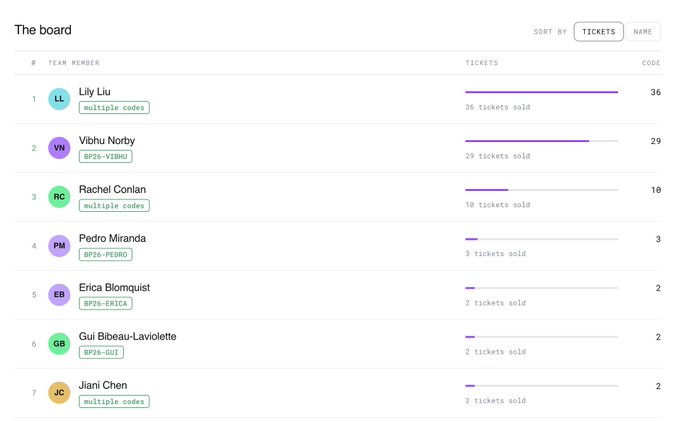
Task: Click the code count 10 for Rachel Conlan
Action: [656, 190]
